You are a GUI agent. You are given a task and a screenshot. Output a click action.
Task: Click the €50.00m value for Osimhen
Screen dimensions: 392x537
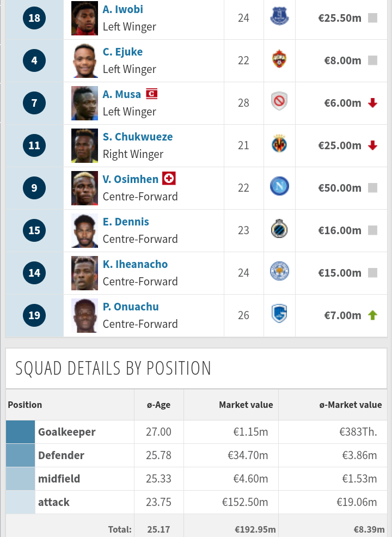click(340, 188)
